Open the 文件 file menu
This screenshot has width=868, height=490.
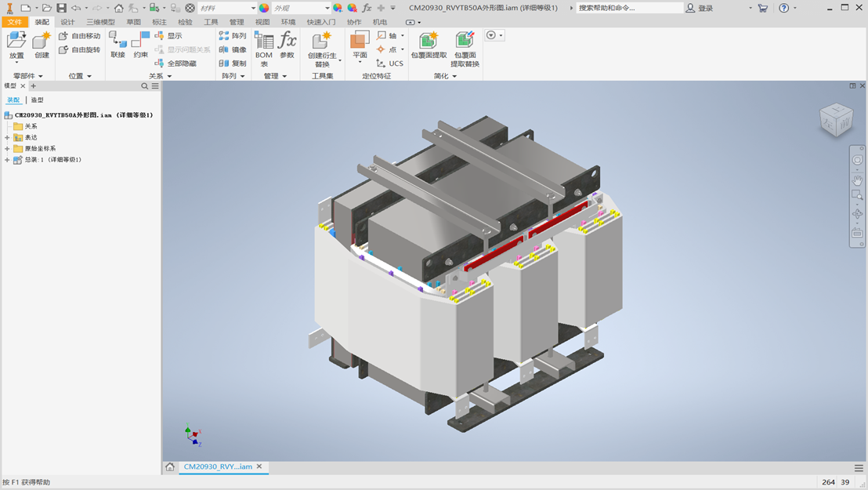[14, 22]
